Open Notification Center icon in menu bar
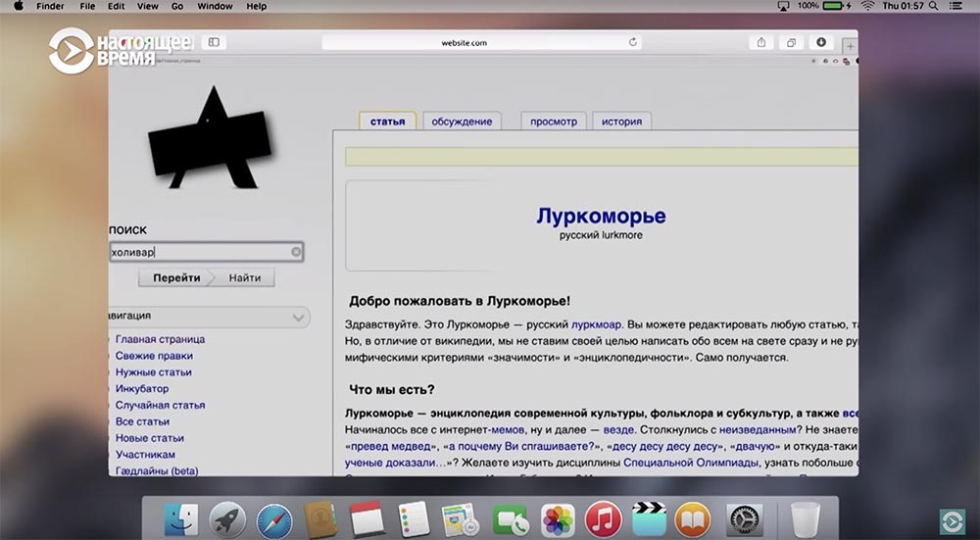 (x=956, y=6)
